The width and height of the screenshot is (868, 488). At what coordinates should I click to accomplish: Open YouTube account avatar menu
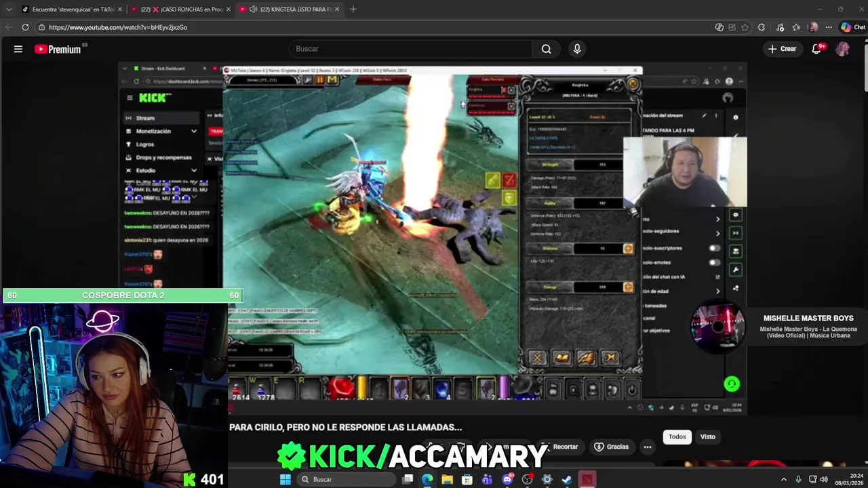(x=842, y=49)
